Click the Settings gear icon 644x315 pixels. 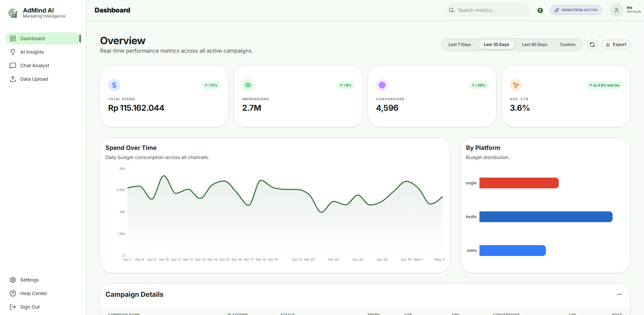point(13,280)
